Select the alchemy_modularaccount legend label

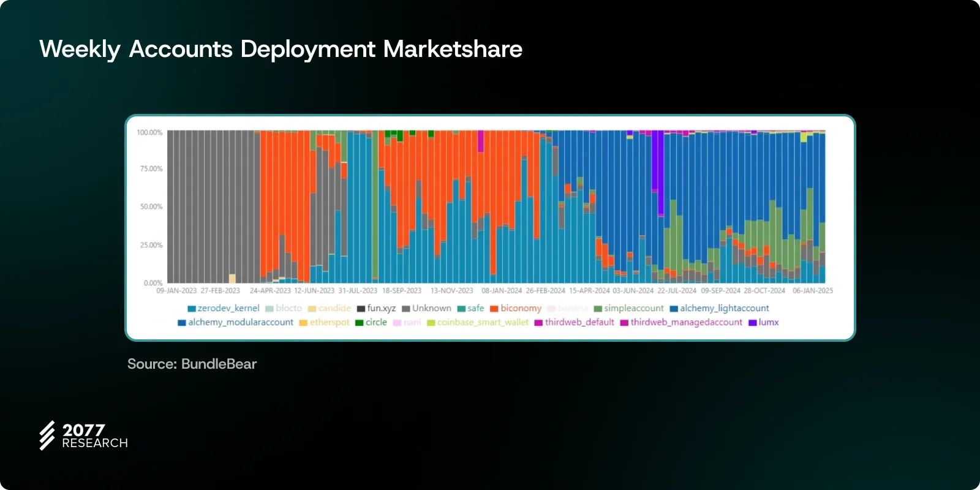point(241,323)
